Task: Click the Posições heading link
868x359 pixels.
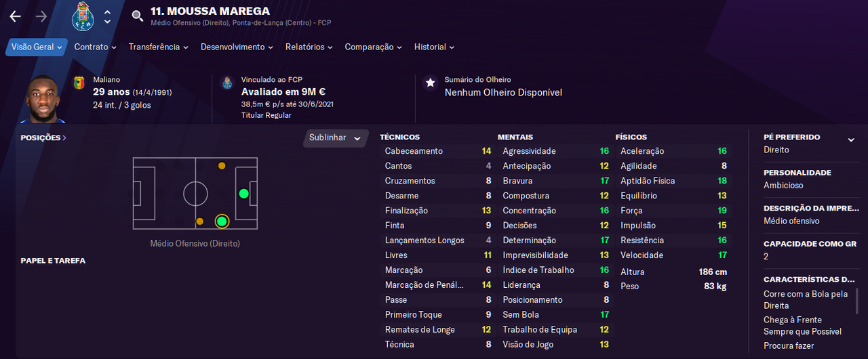Action: pos(43,138)
